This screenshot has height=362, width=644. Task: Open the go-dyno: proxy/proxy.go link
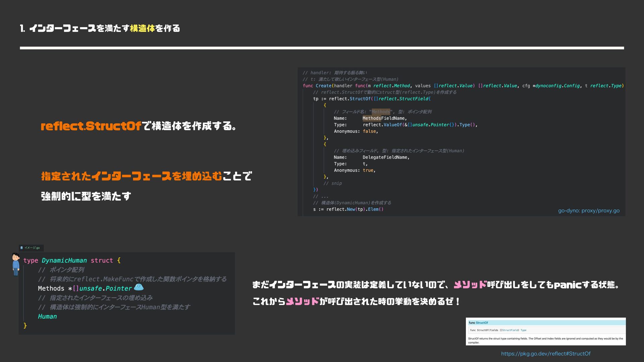tap(588, 210)
